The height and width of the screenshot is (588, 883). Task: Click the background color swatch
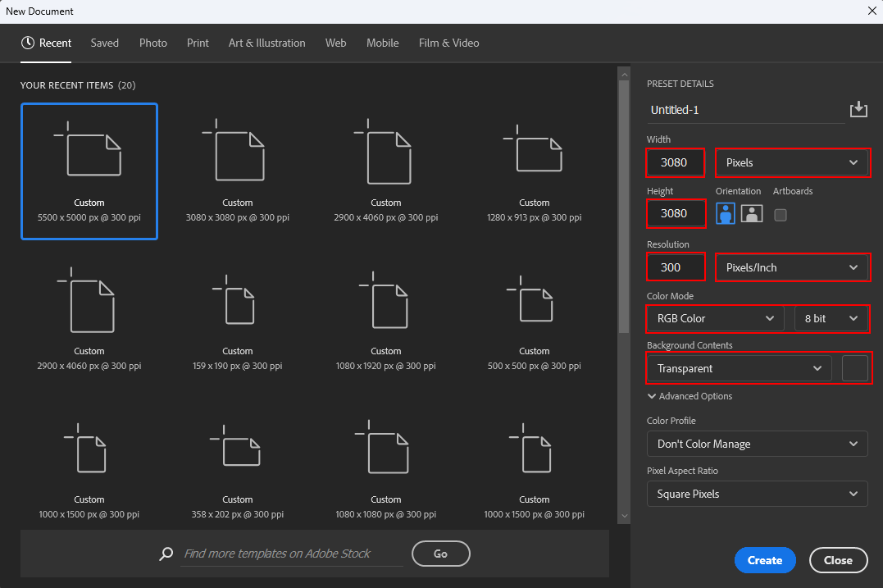(854, 369)
